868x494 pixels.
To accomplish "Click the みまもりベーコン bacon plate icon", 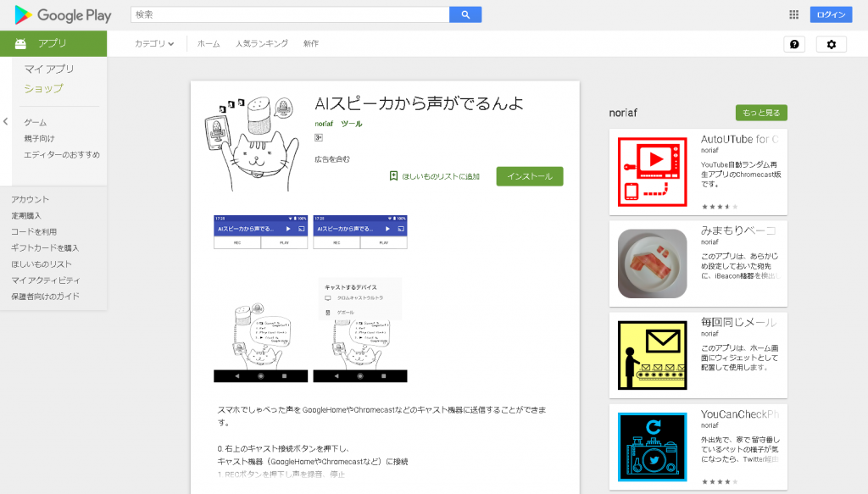I will [x=652, y=264].
